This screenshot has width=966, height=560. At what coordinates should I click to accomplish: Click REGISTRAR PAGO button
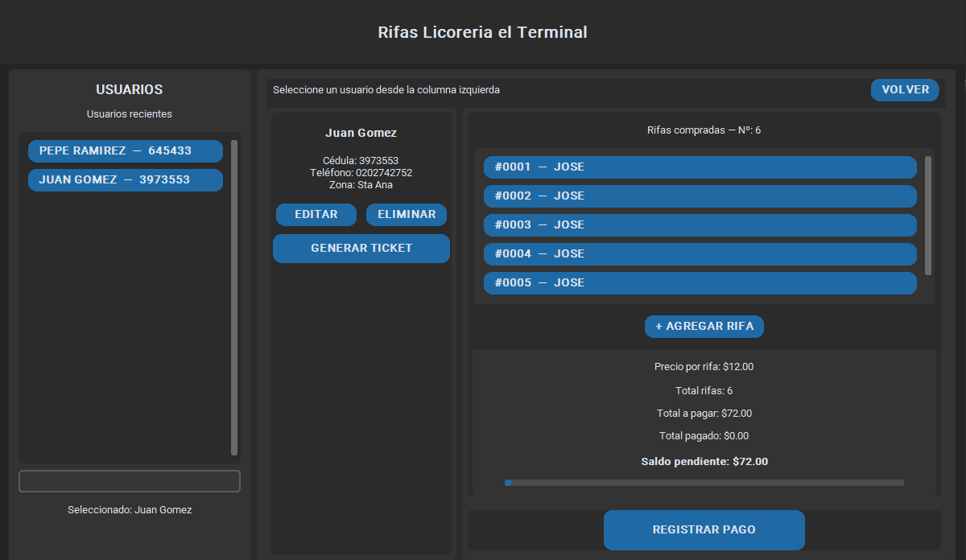point(704,530)
